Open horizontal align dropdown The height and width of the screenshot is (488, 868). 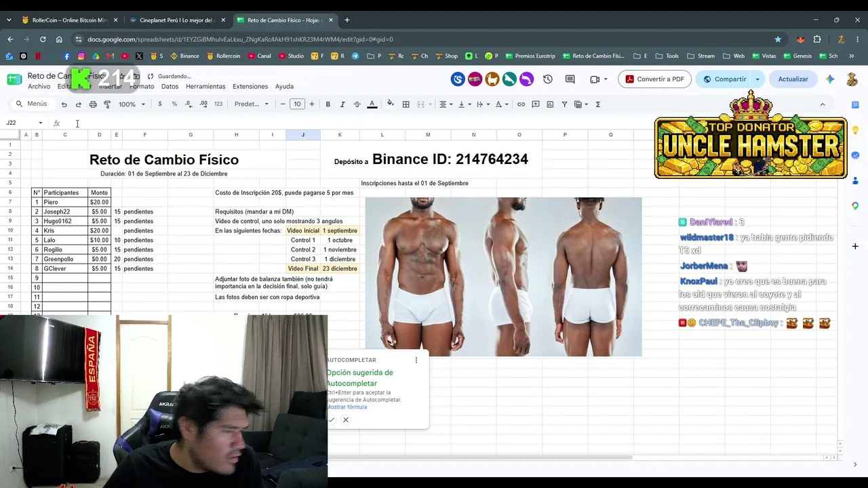pyautogui.click(x=446, y=104)
